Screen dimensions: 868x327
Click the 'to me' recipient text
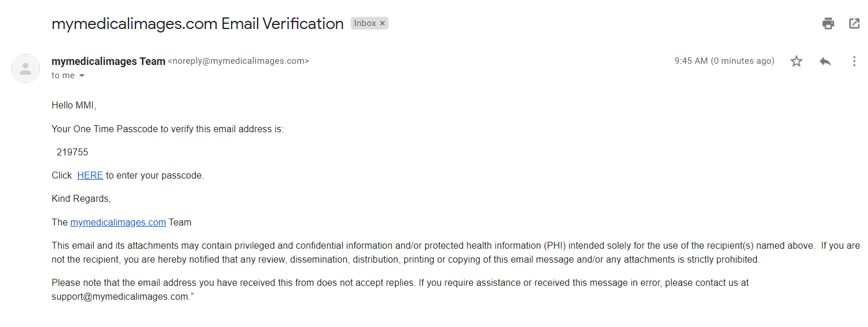[63, 76]
